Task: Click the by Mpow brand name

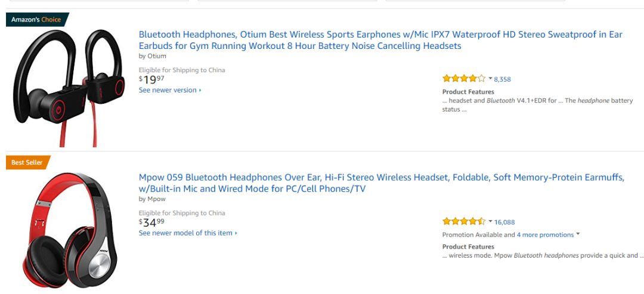Action: pyautogui.click(x=152, y=199)
